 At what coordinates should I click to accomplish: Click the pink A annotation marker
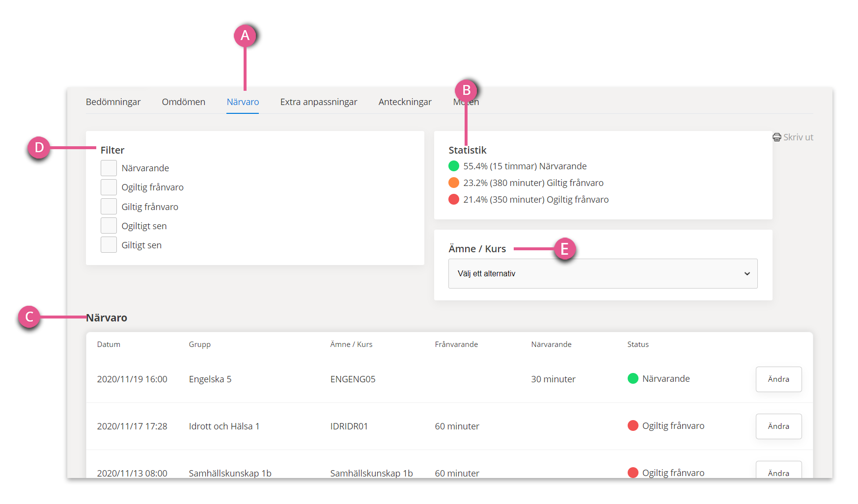[x=245, y=35]
